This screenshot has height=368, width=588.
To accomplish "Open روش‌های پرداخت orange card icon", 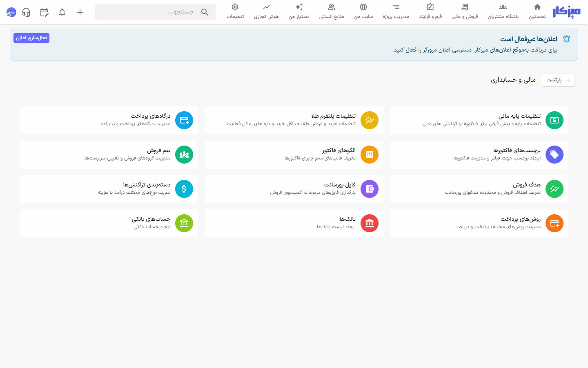I will click(x=555, y=223).
